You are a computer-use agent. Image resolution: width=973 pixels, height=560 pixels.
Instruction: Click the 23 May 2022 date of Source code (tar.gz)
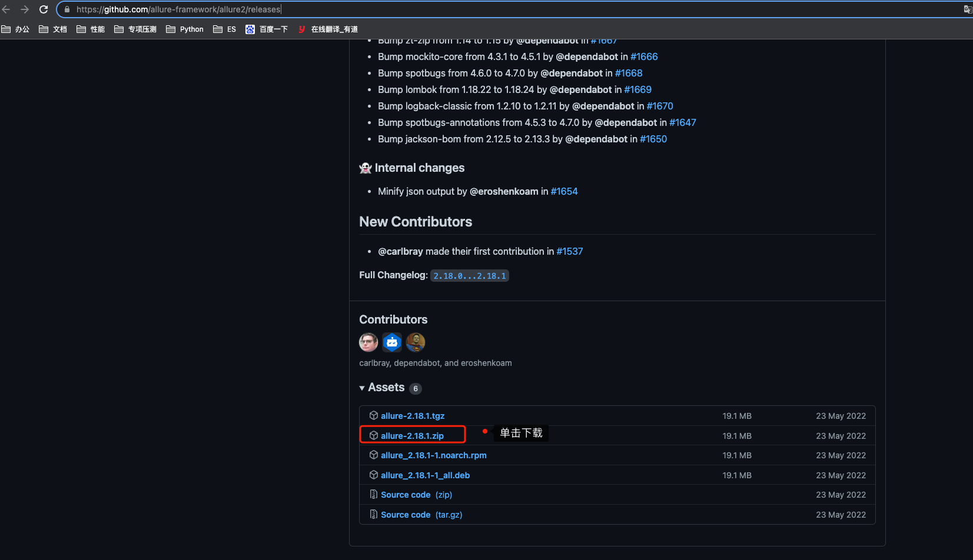pos(841,515)
